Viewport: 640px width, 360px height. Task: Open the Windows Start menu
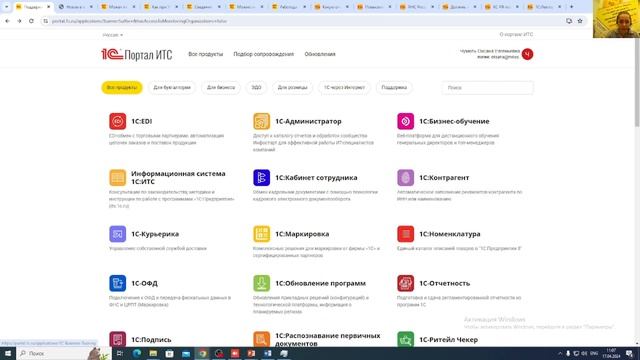8,353
